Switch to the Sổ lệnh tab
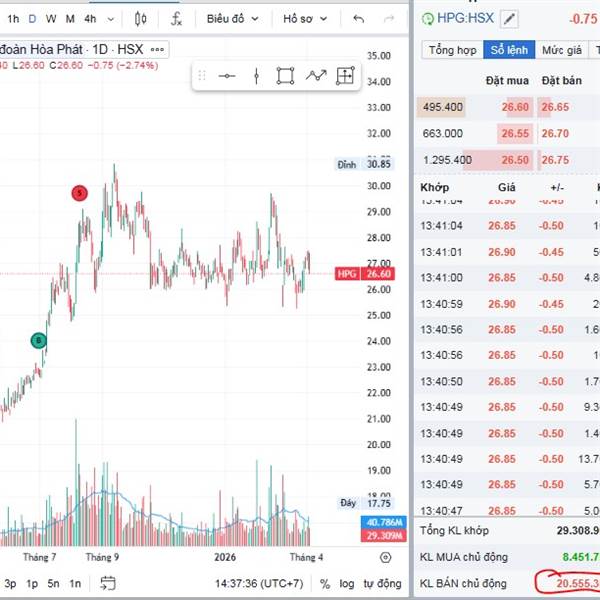 (509, 50)
